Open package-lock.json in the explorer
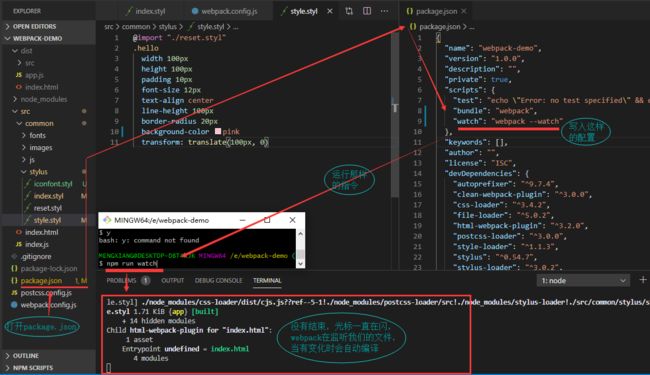650x375 pixels. pyautogui.click(x=49, y=269)
